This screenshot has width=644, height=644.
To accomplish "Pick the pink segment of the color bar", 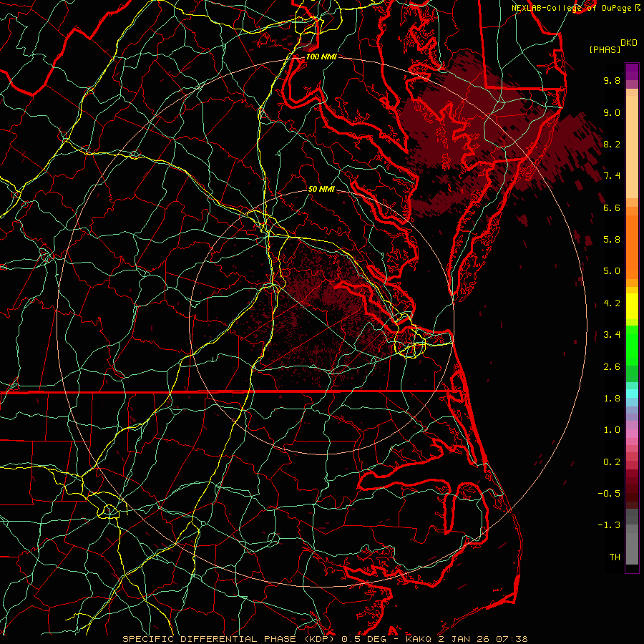I will pos(632,434).
